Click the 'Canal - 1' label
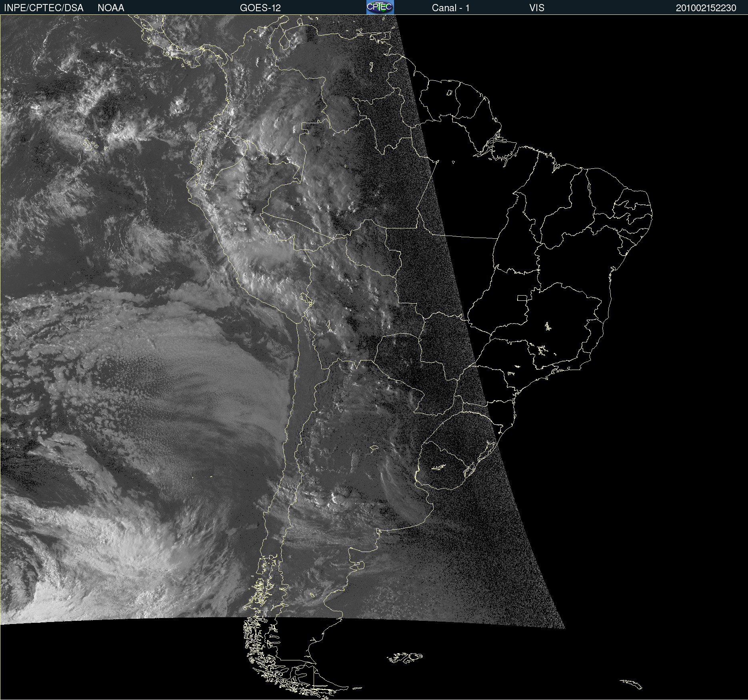Viewport: 748px width, 700px height. coord(451,8)
